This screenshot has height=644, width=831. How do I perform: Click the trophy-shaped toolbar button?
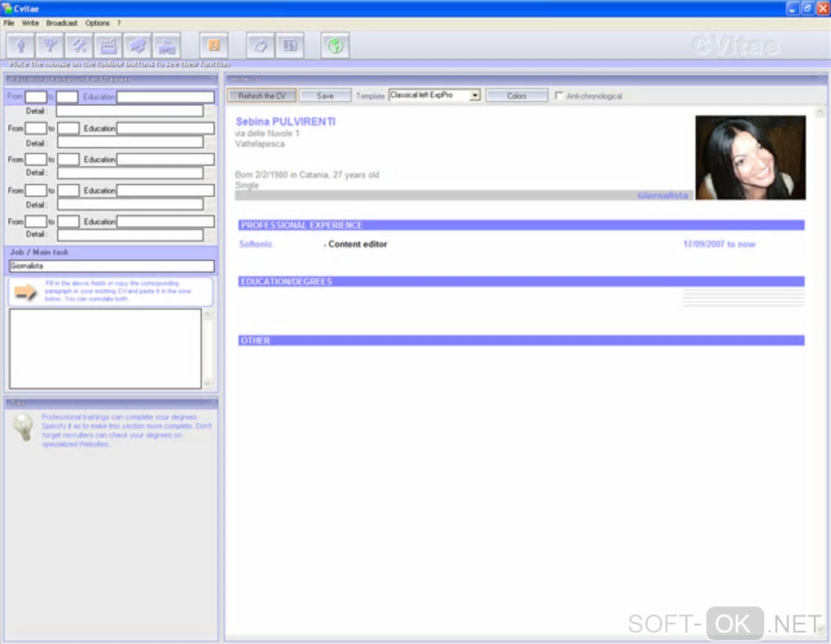tap(50, 46)
